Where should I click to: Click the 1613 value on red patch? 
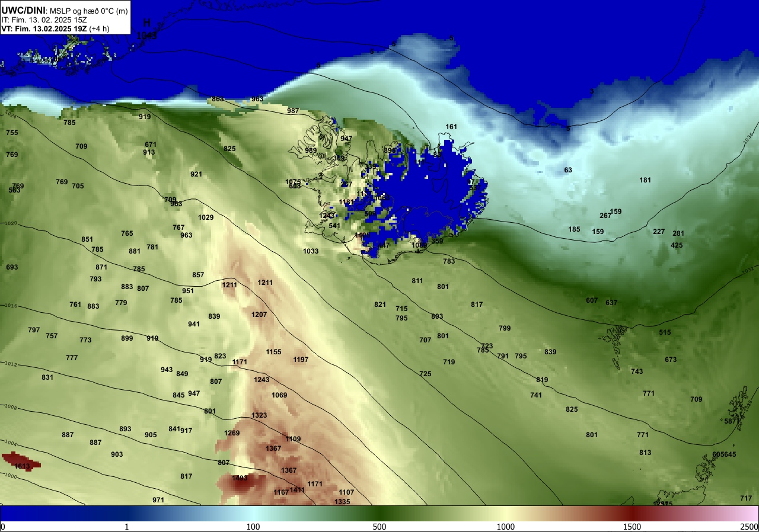pos(22,466)
